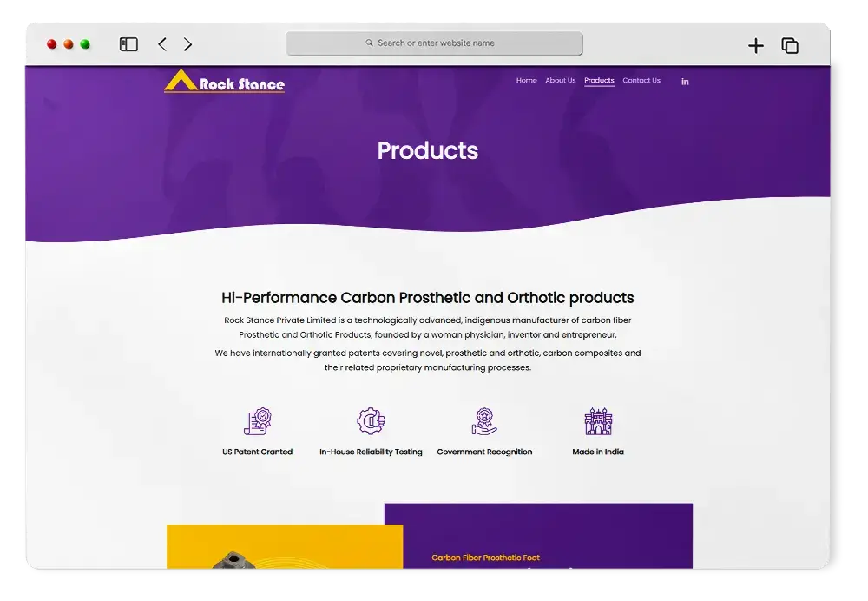868x601 pixels.
Task: Click the green maximize window button
Action: (x=85, y=44)
